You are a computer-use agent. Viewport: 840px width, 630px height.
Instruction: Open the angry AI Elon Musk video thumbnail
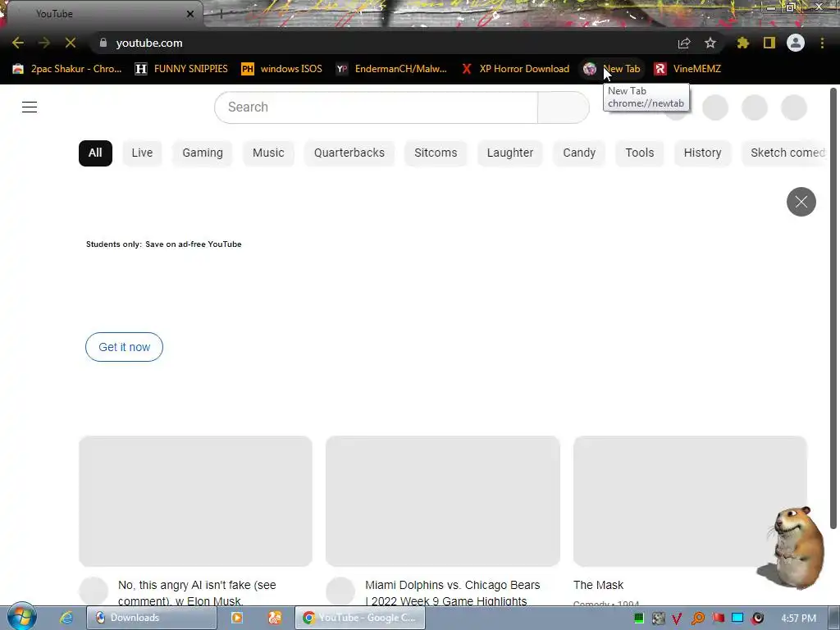click(195, 501)
